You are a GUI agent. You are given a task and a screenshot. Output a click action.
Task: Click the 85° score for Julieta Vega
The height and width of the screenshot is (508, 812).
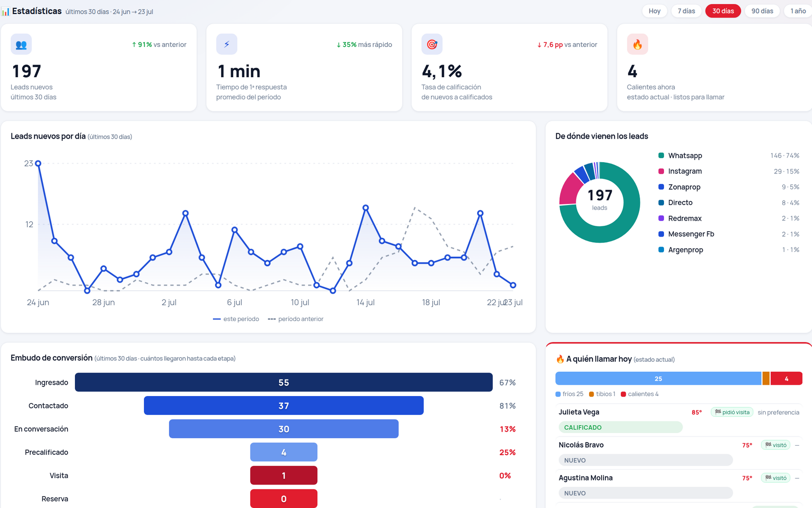coord(697,412)
